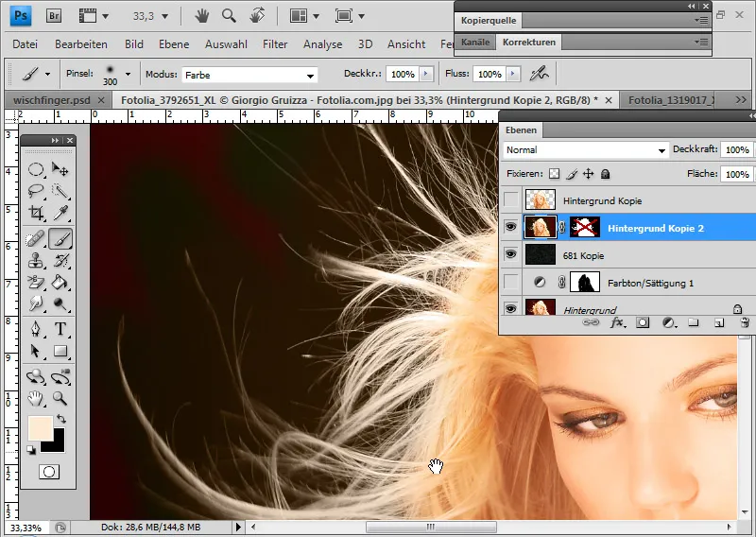This screenshot has height=537, width=756.
Task: Select the Rectangle shape tool
Action: [x=60, y=351]
